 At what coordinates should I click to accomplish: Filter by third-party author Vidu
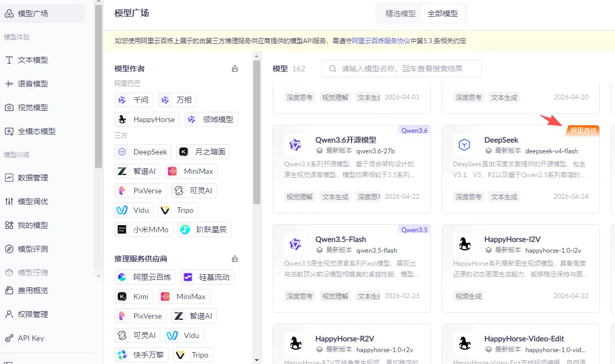coord(134,210)
